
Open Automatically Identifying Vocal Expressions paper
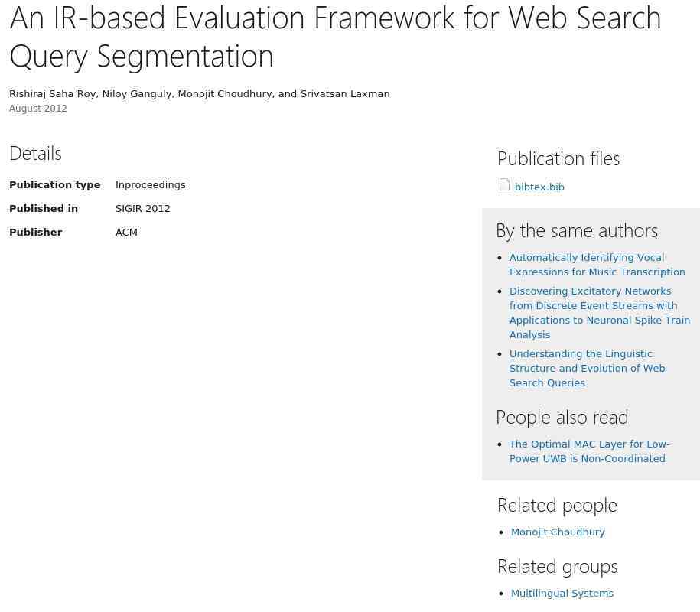[597, 265]
